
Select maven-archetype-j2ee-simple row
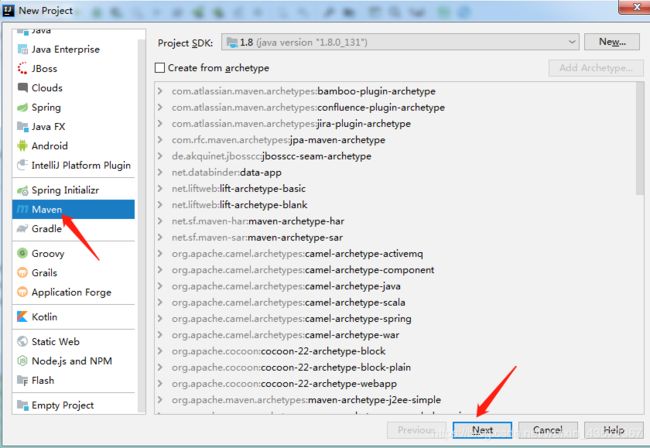click(395, 400)
